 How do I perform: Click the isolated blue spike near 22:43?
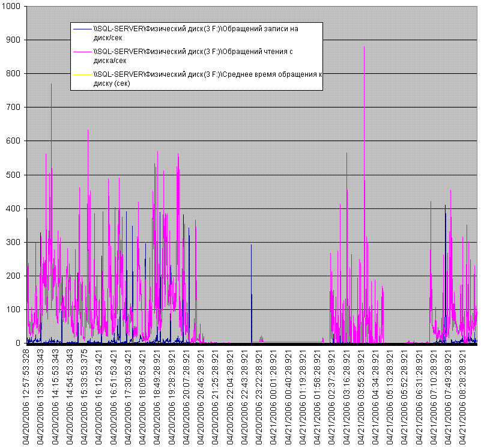251,246
